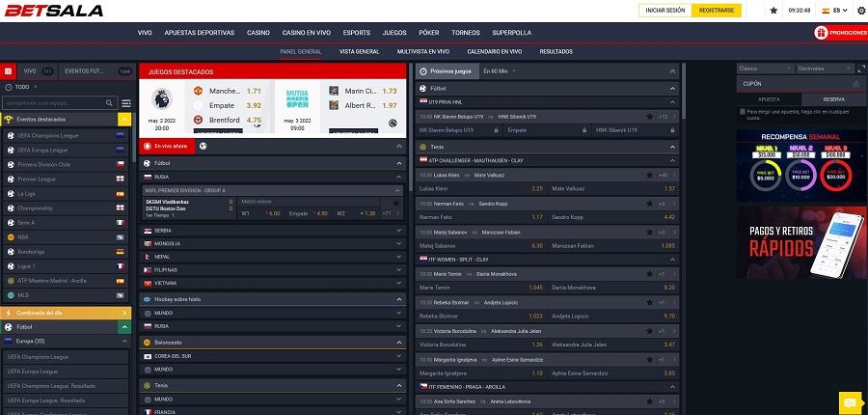The image size is (868, 415).
Task: Click locked Empate odds for Slaven Belupo U19
Action: coord(547,130)
